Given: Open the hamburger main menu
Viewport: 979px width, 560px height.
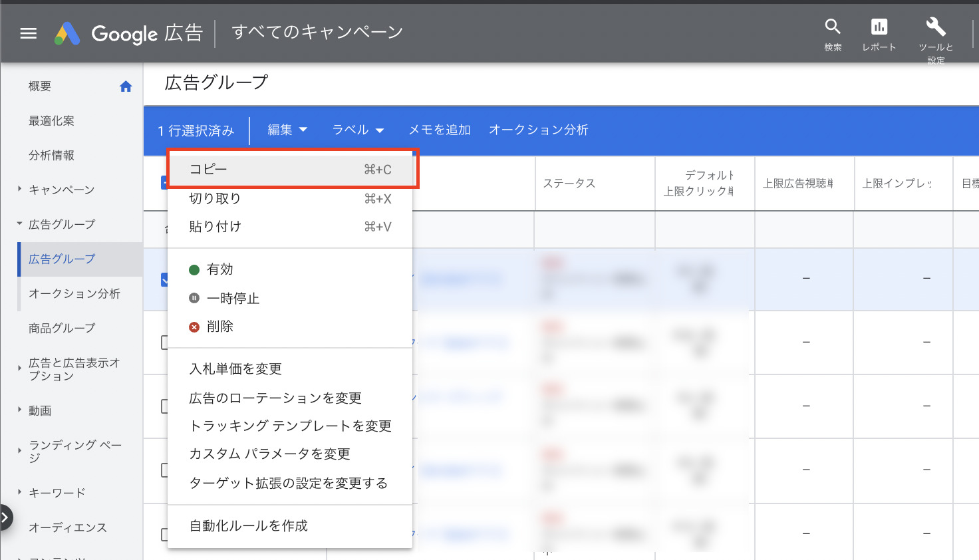Looking at the screenshot, I should tap(29, 33).
